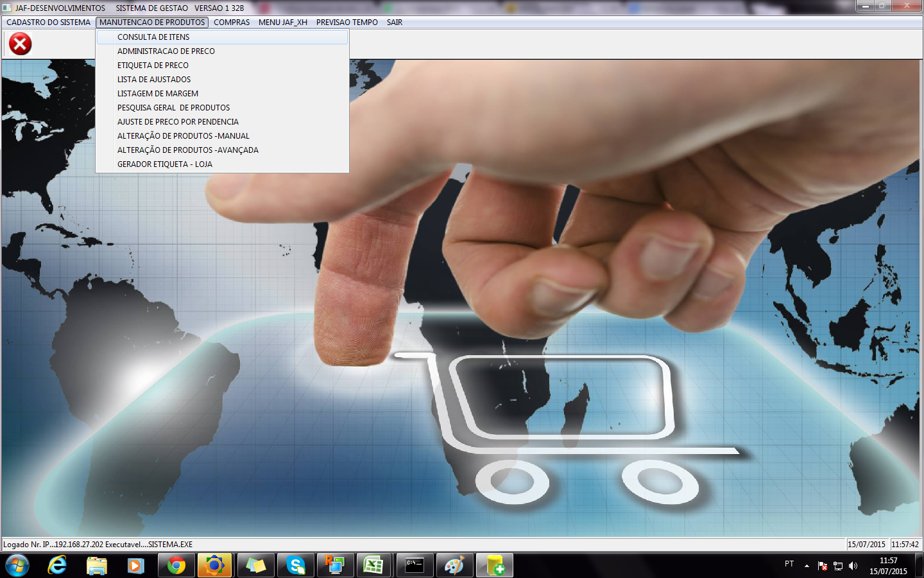Click the SAIR menu item

point(395,22)
